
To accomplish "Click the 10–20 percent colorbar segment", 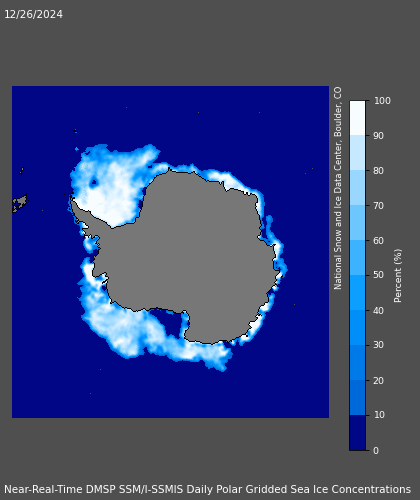I will tap(357, 397).
